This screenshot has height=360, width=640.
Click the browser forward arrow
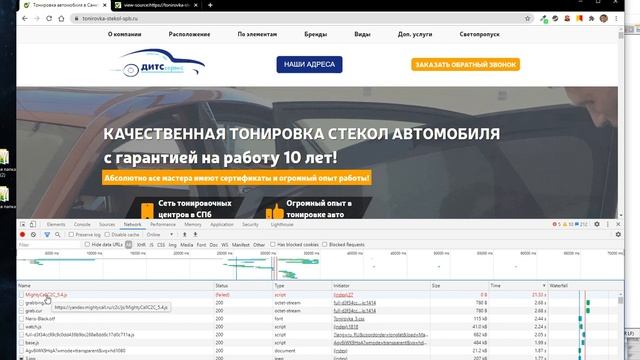coord(37,18)
